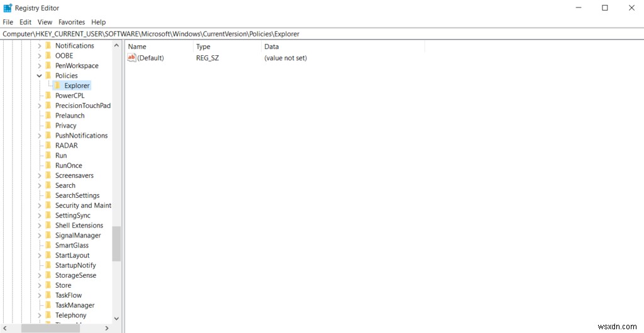Expand the PrecisionTouchPad key
Image resolution: width=644 pixels, height=333 pixels.
[40, 106]
